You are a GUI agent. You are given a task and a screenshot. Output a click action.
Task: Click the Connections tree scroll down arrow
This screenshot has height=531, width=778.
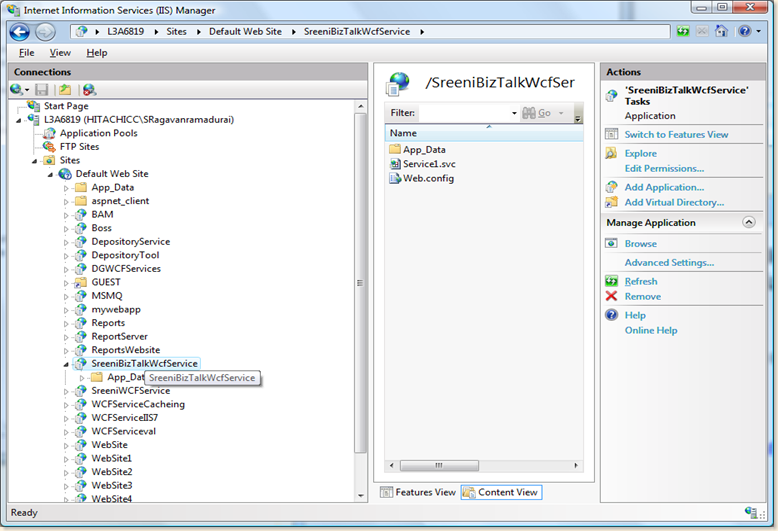click(x=361, y=496)
